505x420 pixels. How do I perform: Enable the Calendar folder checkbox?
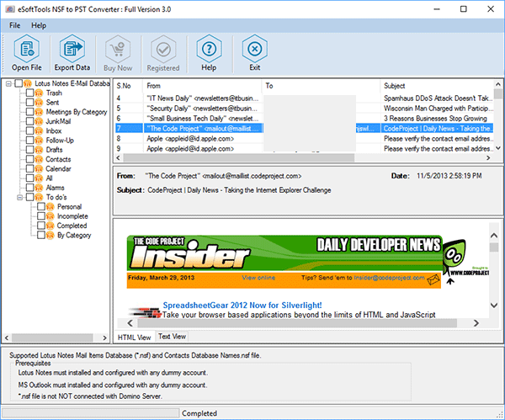(x=29, y=169)
